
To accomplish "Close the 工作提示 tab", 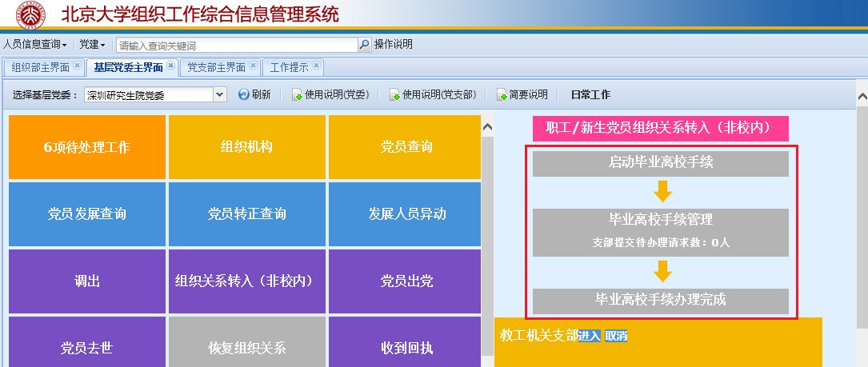I will (x=316, y=66).
